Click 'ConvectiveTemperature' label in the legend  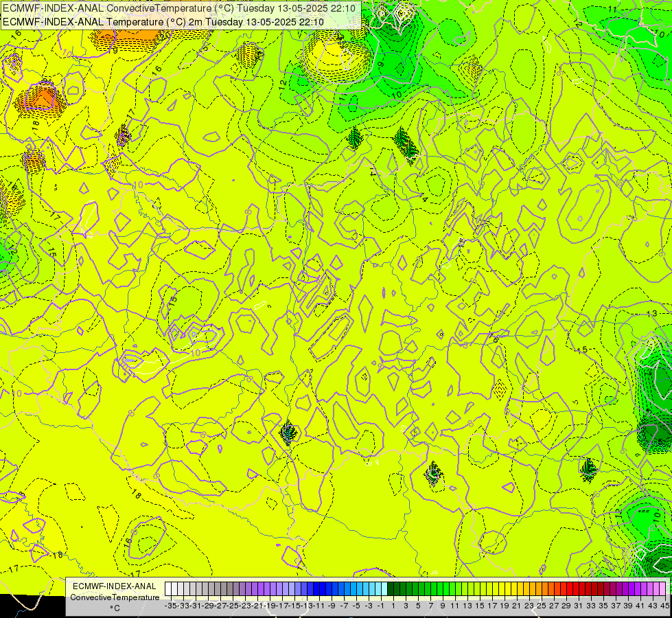pos(115,597)
